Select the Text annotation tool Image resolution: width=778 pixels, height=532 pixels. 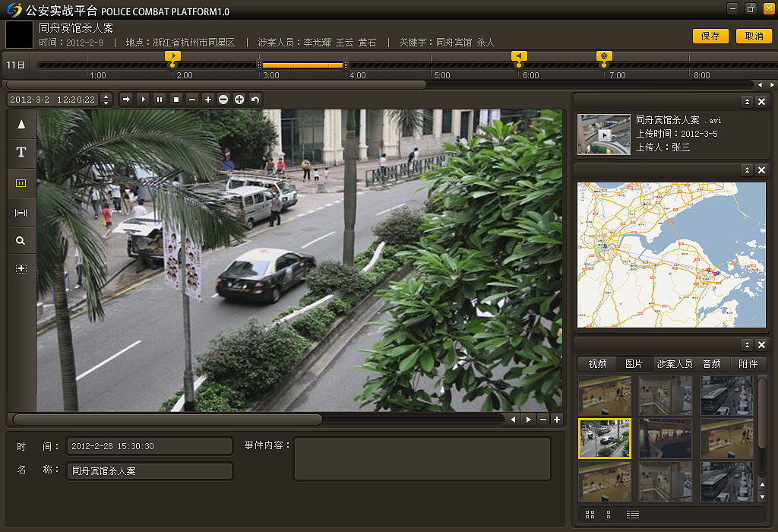21,152
